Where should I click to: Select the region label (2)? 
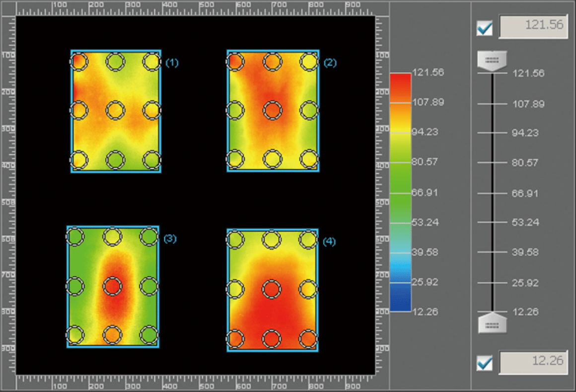click(330, 63)
